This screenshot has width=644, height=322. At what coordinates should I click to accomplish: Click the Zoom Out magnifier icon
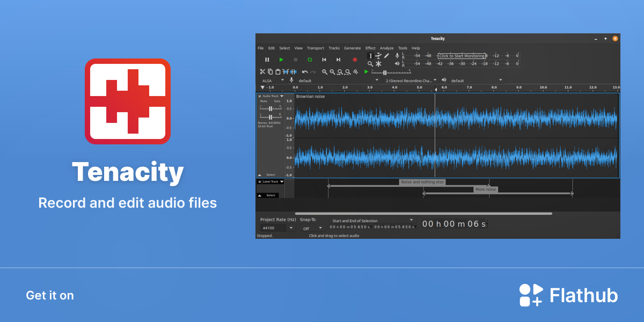click(332, 71)
